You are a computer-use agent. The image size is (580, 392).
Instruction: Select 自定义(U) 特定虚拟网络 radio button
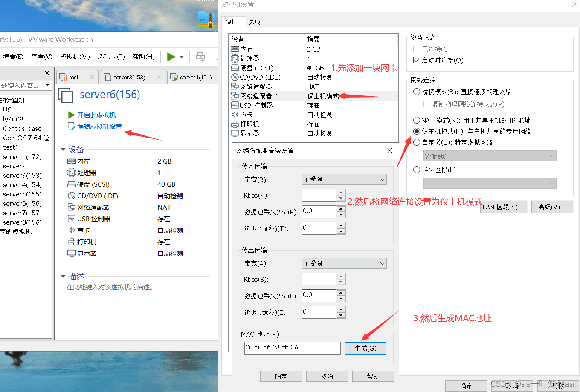[417, 142]
